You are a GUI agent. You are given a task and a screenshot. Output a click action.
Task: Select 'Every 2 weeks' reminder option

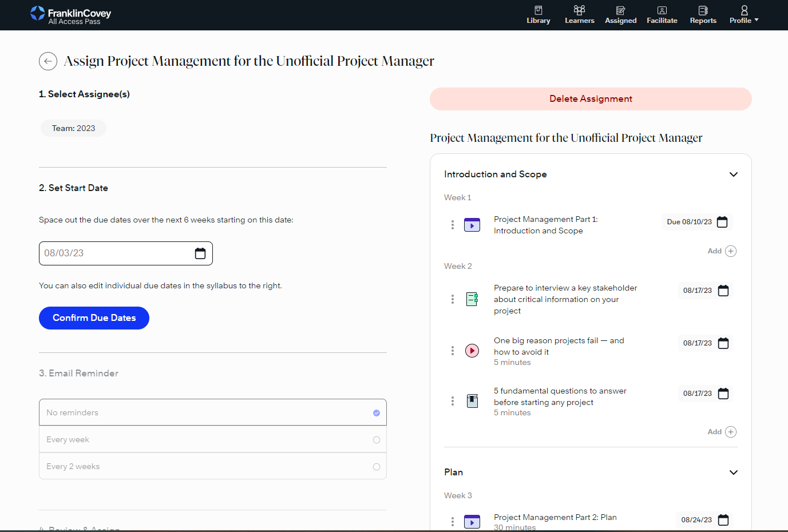click(x=376, y=467)
